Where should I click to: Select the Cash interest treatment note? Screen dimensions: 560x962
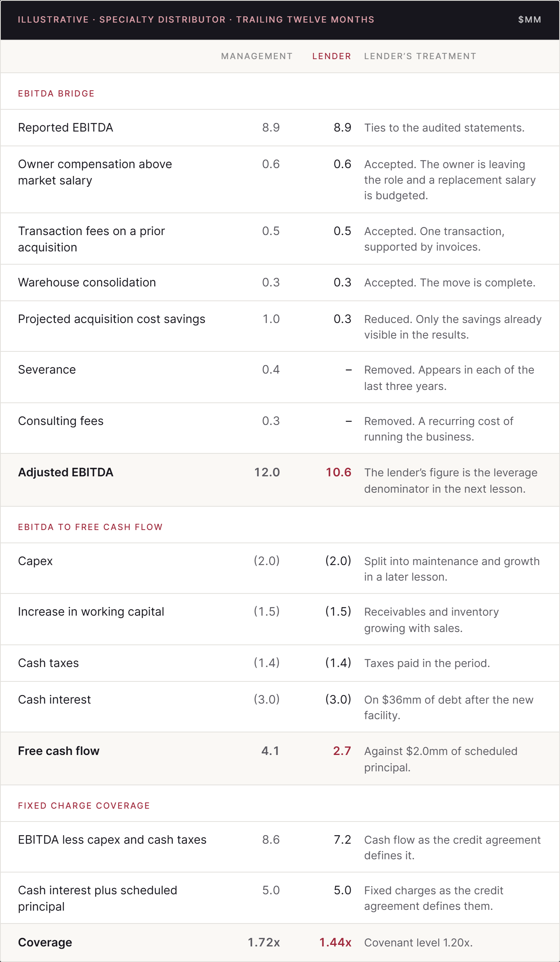pyautogui.click(x=449, y=707)
